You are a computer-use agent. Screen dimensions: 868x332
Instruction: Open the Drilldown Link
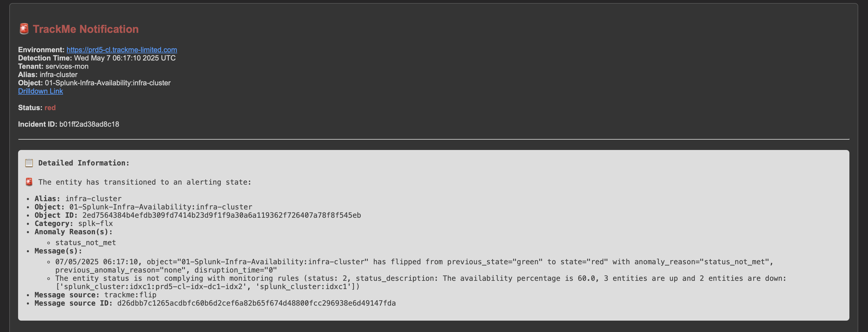(41, 91)
